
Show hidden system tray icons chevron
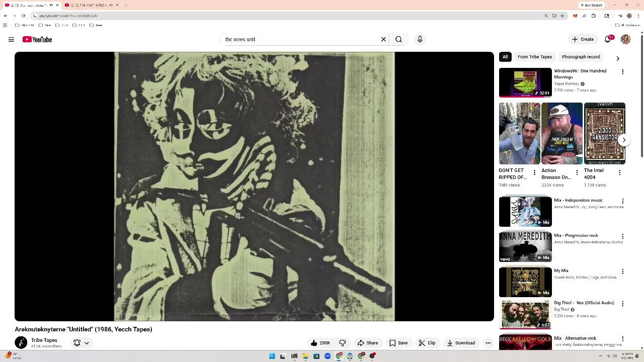pos(601,356)
